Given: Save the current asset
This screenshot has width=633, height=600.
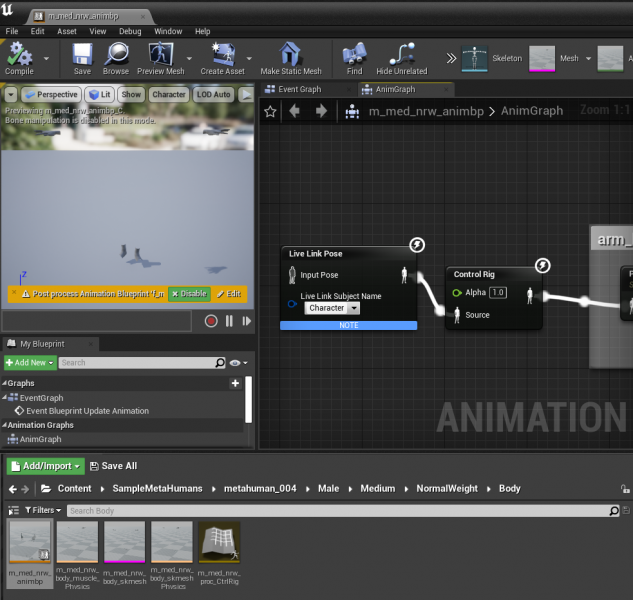Looking at the screenshot, I should [x=82, y=58].
